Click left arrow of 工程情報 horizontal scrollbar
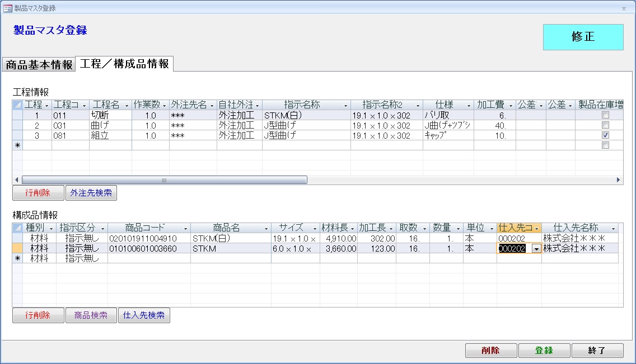The width and height of the screenshot is (636, 364). 17,180
